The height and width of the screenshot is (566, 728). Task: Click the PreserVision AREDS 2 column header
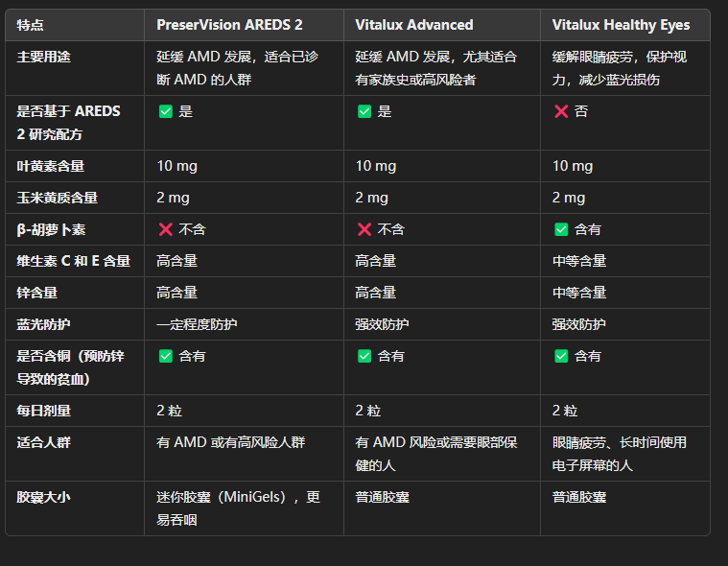(229, 25)
